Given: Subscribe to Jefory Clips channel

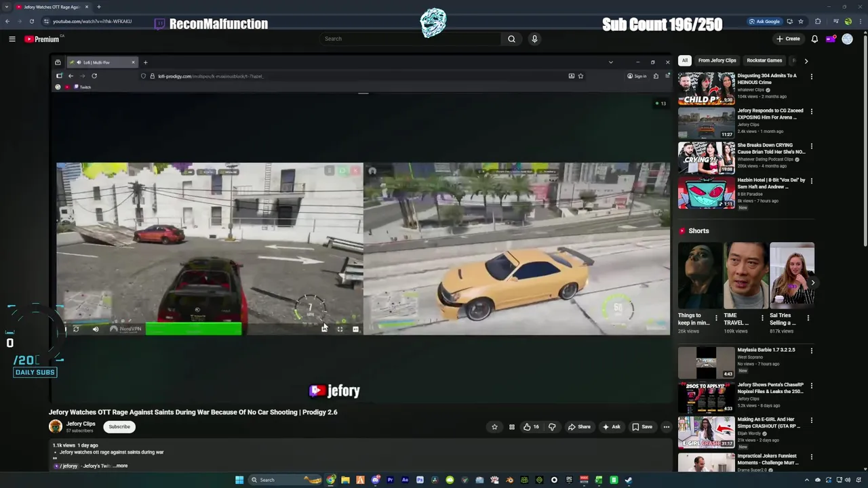Looking at the screenshot, I should click(x=119, y=427).
